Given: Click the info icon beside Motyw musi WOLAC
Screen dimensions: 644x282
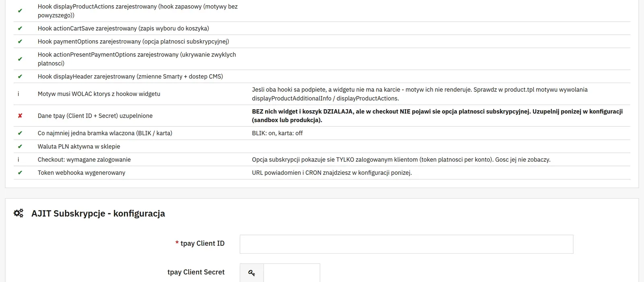Looking at the screenshot, I should point(18,94).
